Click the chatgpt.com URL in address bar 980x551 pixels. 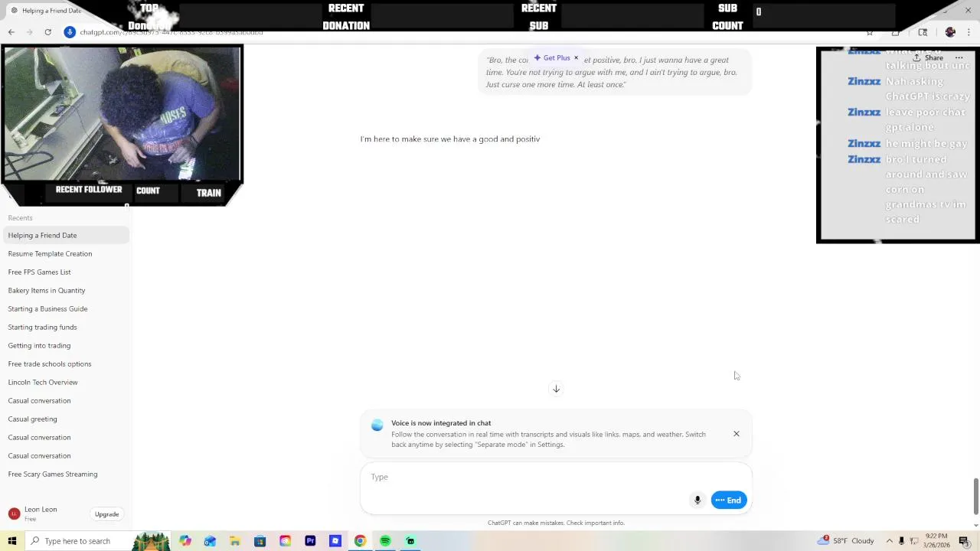pos(171,32)
